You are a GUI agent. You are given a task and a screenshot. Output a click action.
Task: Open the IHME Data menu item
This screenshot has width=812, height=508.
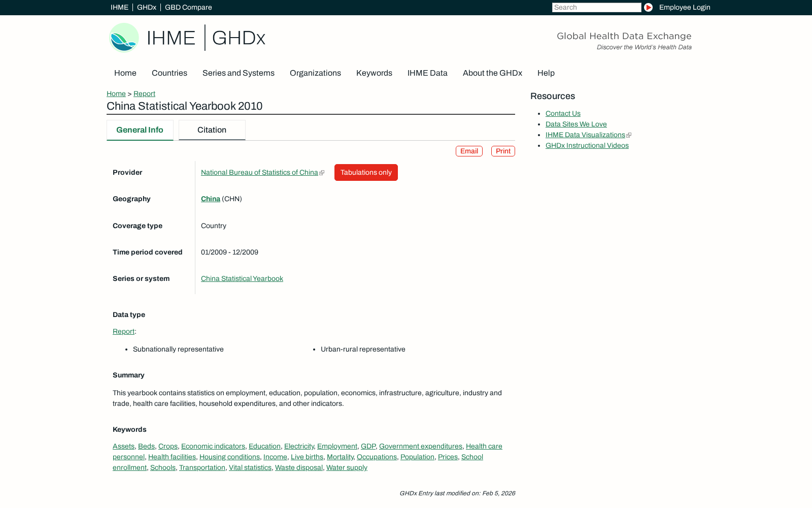point(427,73)
